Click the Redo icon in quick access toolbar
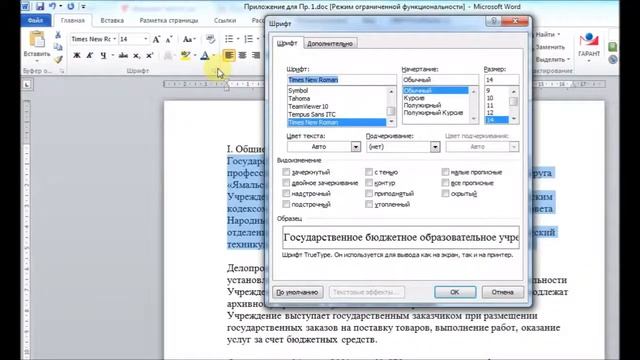The height and width of the screenshot is (360, 640). click(x=71, y=6)
